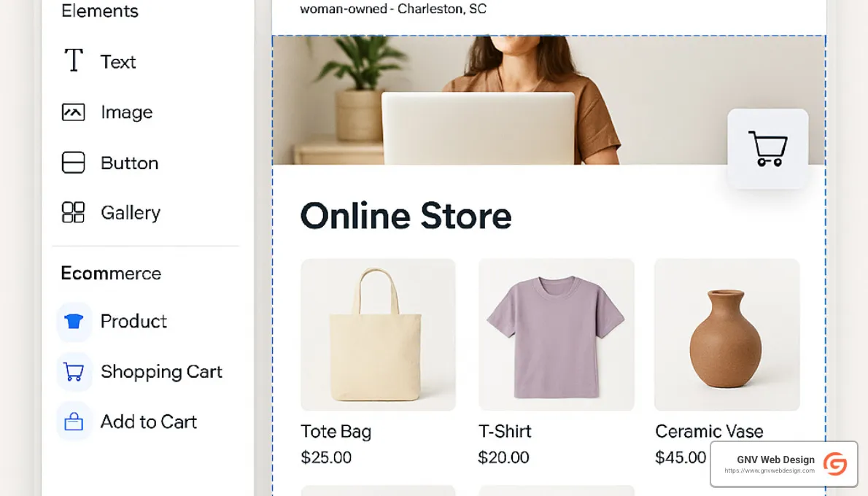Click the Online Store heading
The image size is (868, 496).
click(406, 216)
